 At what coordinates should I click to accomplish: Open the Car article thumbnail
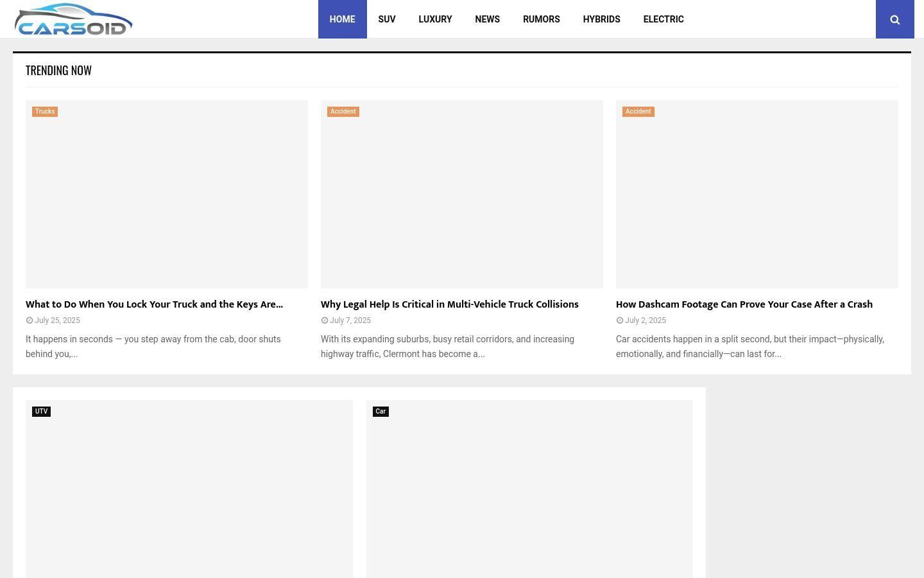pos(529,489)
